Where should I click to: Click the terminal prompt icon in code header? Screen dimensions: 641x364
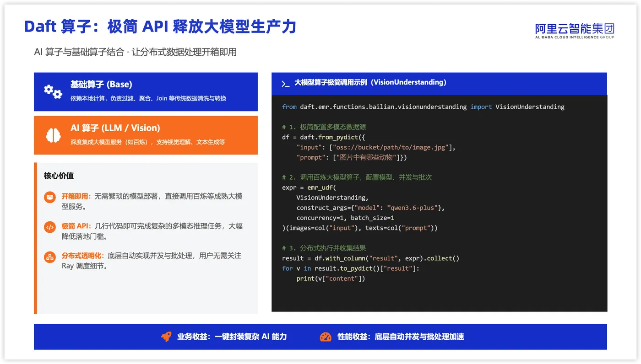(x=285, y=83)
